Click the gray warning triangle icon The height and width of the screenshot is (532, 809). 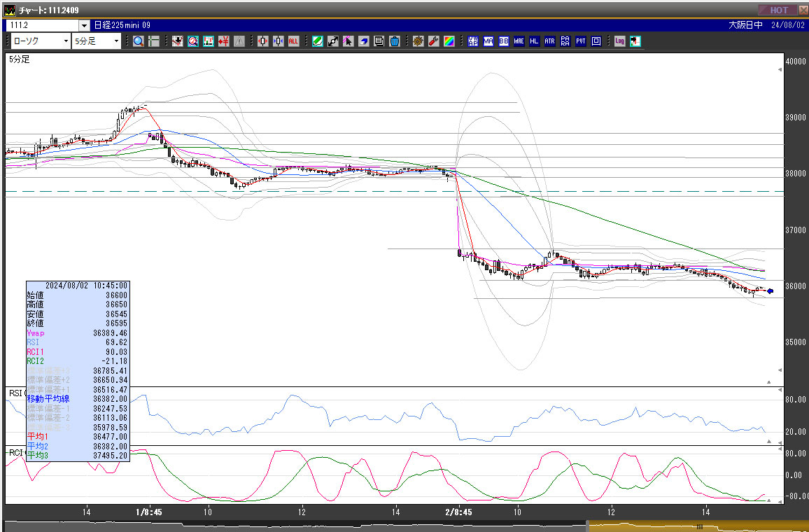click(239, 41)
